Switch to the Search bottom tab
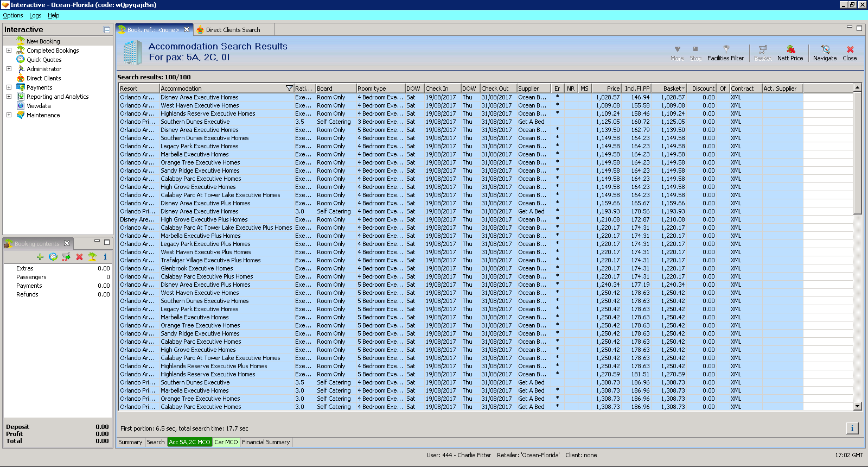The height and width of the screenshot is (467, 868). pyautogui.click(x=156, y=442)
